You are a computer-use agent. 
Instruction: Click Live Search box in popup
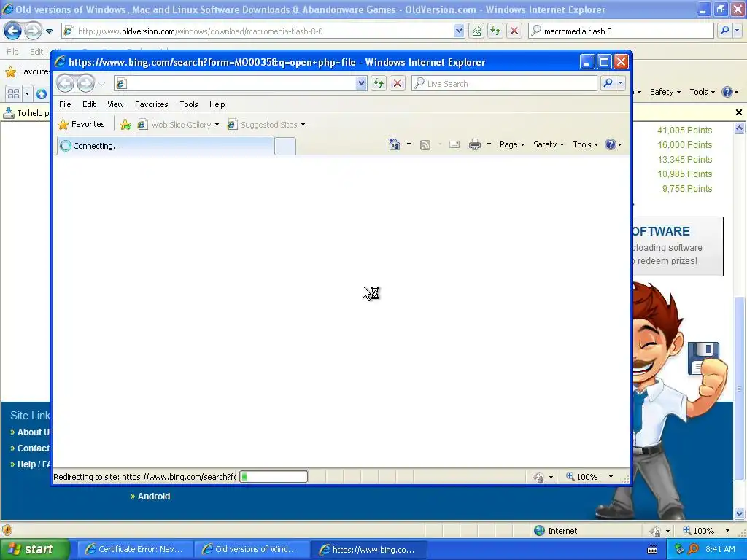pos(504,83)
